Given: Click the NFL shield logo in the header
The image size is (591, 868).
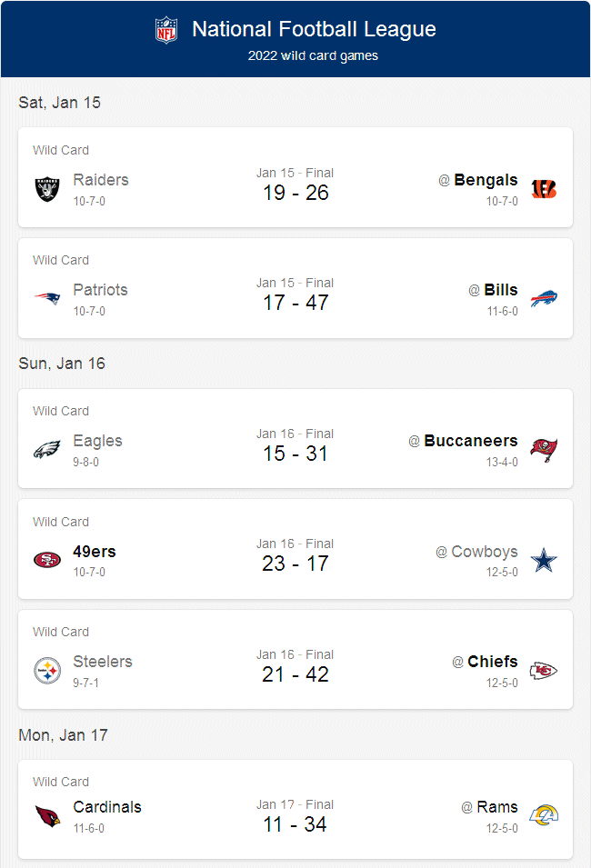Looking at the screenshot, I should (166, 28).
